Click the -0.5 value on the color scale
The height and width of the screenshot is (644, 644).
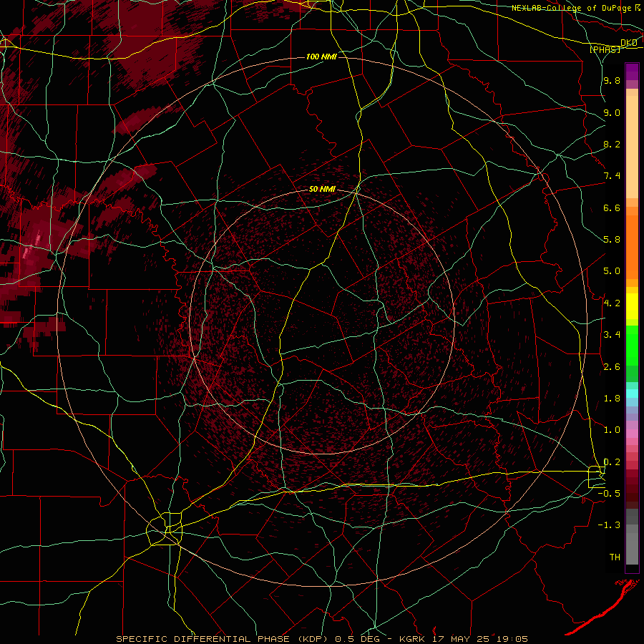tap(609, 494)
